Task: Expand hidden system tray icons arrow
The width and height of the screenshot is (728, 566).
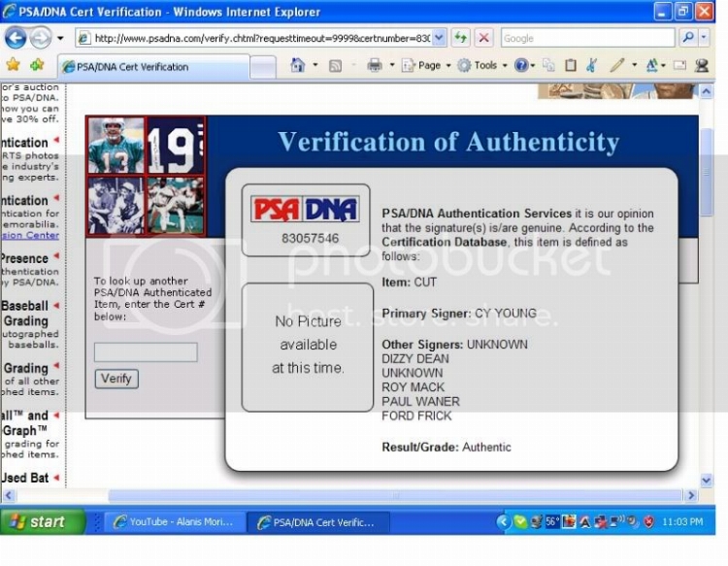Action: pos(503,522)
